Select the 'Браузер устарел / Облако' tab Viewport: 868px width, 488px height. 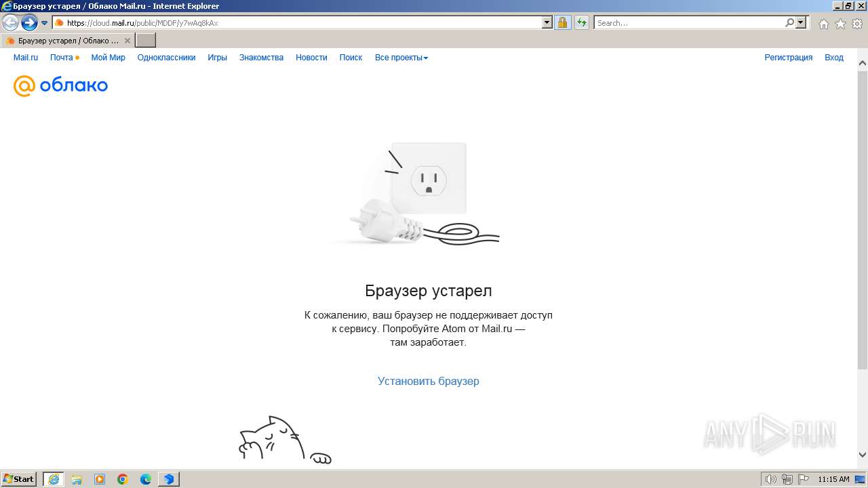click(68, 41)
